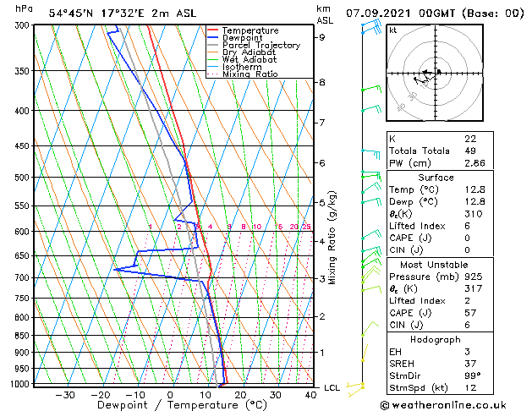Viewport: 532px width, 411px height.
Task: Click the Most Unstable theta-e value 317
Action: pyautogui.click(x=474, y=288)
